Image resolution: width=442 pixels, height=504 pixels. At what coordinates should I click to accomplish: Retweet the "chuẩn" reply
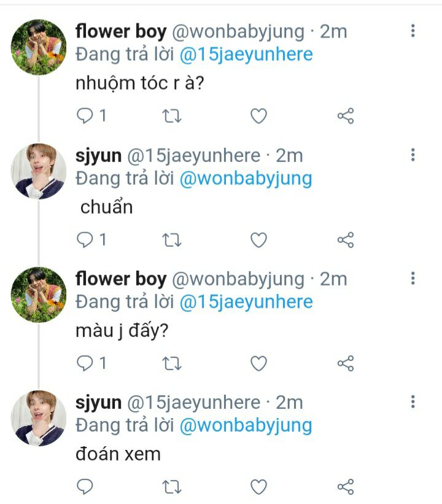(172, 240)
